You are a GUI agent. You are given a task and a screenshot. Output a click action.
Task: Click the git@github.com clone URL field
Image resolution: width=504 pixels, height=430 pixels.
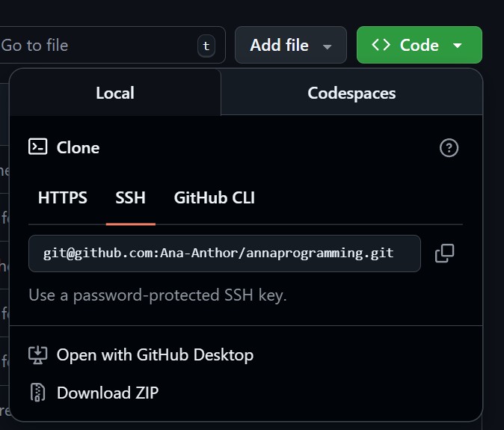[224, 254]
